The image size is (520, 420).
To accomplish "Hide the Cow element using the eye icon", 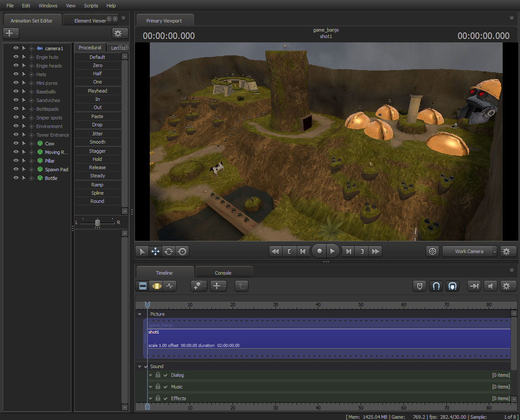I will click(x=16, y=143).
